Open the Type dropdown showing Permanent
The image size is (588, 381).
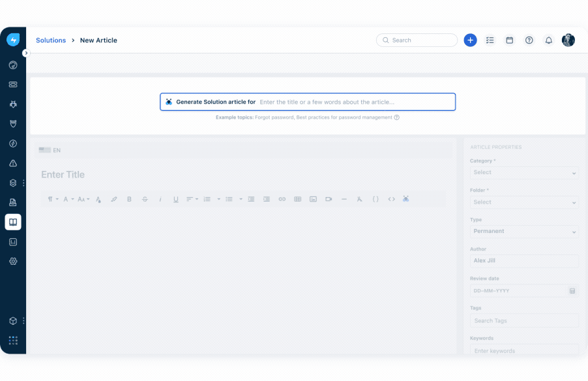point(524,231)
